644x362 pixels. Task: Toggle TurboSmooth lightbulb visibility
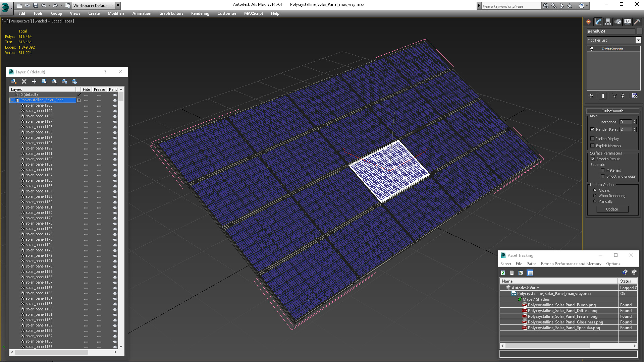pyautogui.click(x=592, y=49)
